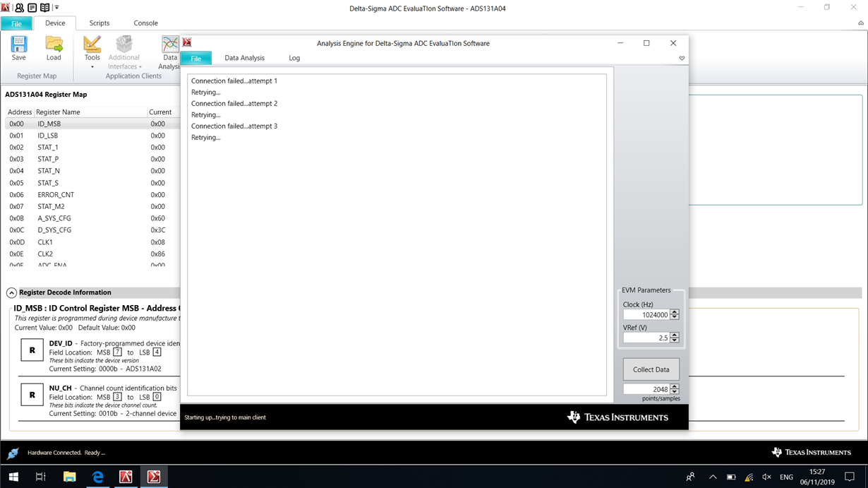Select the D_SYS_CFG register row
This screenshot has height=488, width=868.
coord(92,230)
